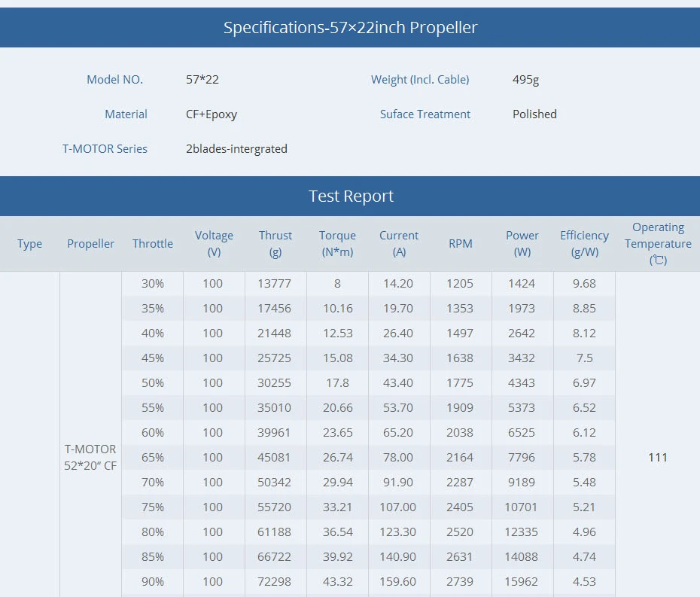
Task: Select the 90% throttle row cell
Action: 153,582
